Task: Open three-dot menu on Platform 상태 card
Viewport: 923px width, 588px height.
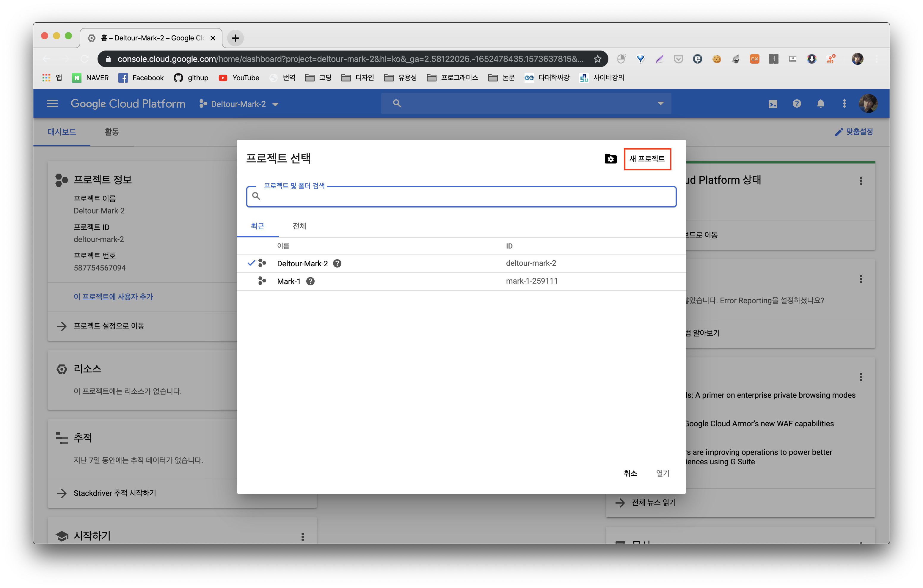Action: [x=861, y=180]
